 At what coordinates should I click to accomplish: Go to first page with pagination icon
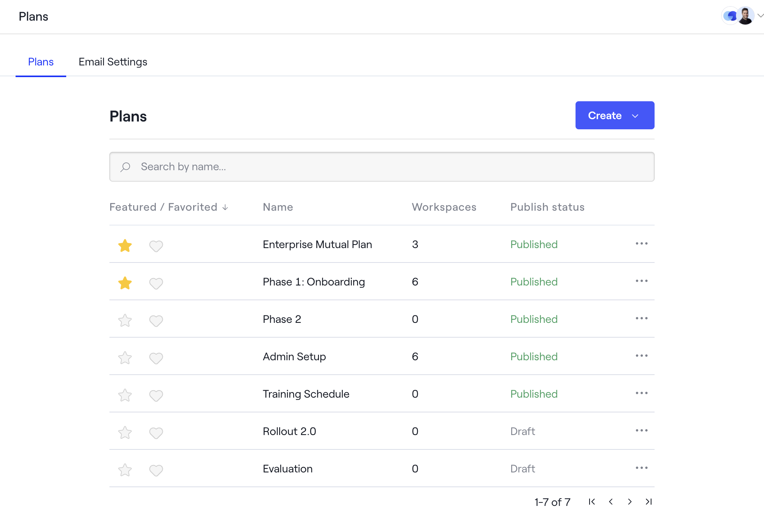pyautogui.click(x=591, y=502)
